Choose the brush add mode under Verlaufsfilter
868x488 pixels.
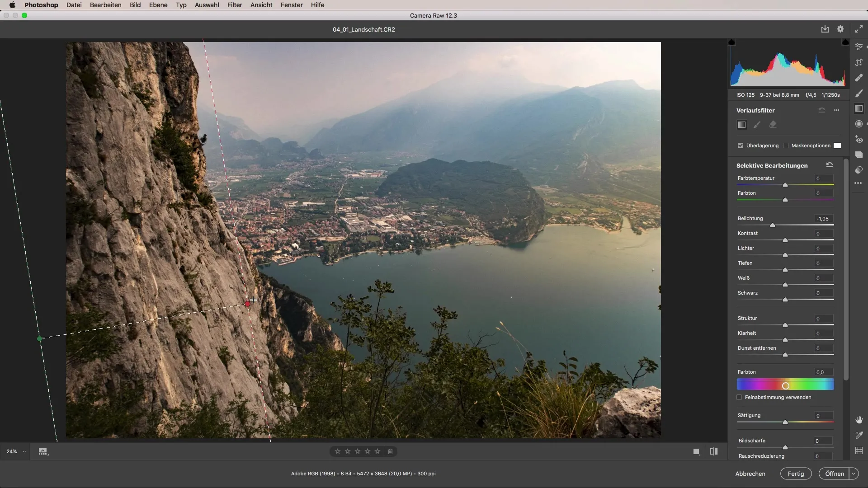point(757,125)
